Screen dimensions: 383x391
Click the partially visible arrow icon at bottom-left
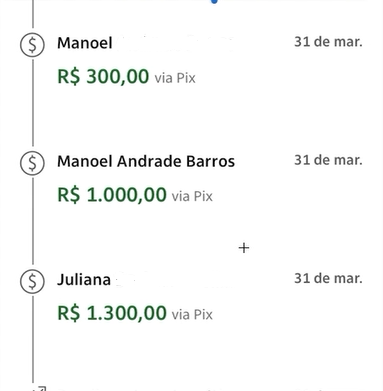39,388
